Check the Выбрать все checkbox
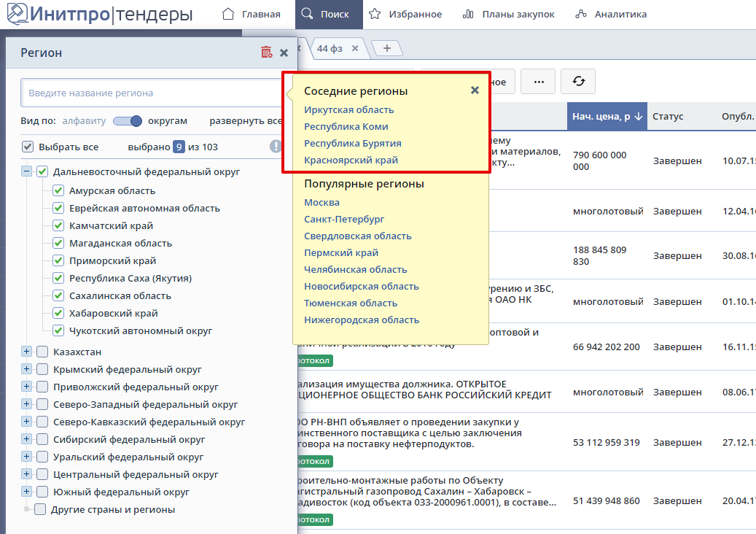756x534 pixels. point(28,147)
